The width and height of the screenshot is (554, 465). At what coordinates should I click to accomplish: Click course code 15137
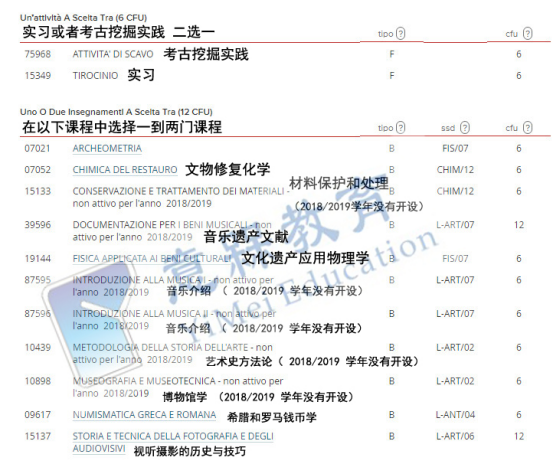point(37,436)
